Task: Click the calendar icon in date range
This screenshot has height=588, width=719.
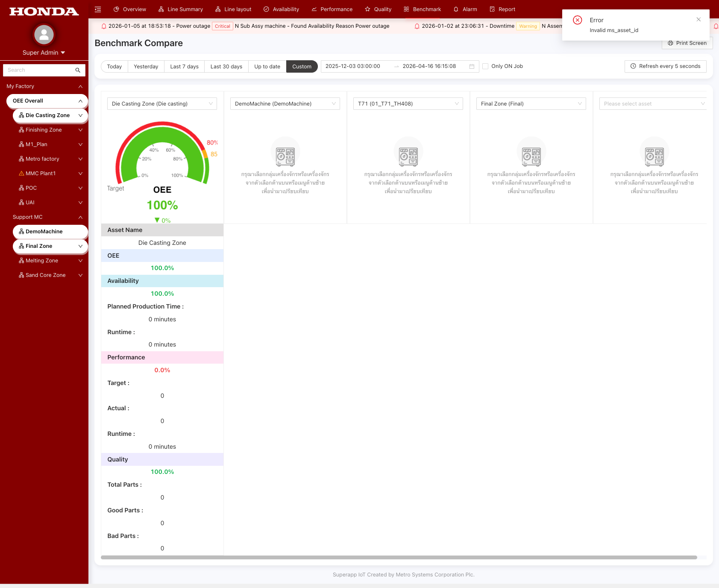Action: [x=472, y=66]
